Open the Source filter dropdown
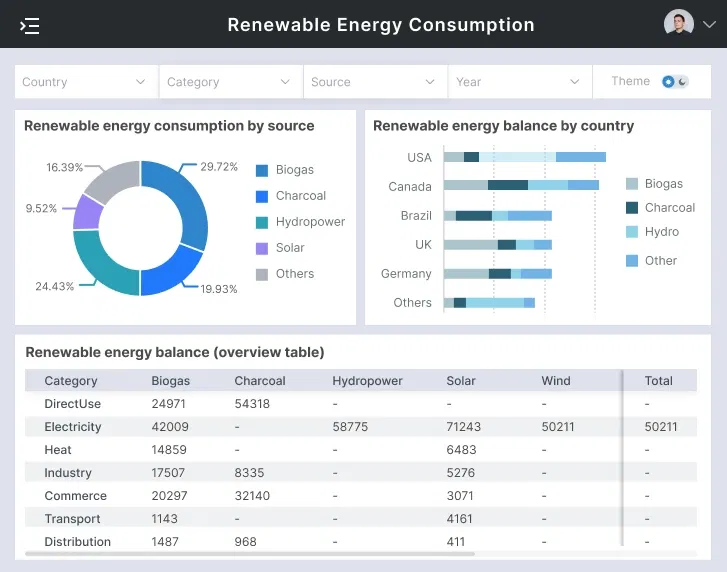727x572 pixels. click(375, 82)
